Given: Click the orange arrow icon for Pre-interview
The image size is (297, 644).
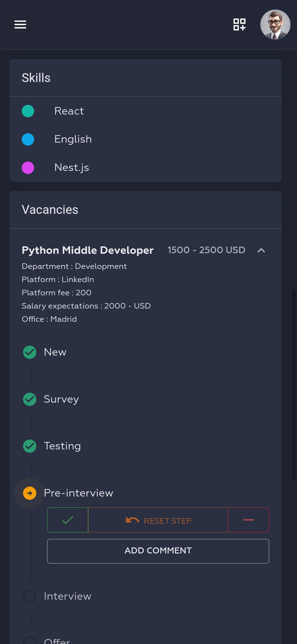Looking at the screenshot, I should pyautogui.click(x=30, y=493).
